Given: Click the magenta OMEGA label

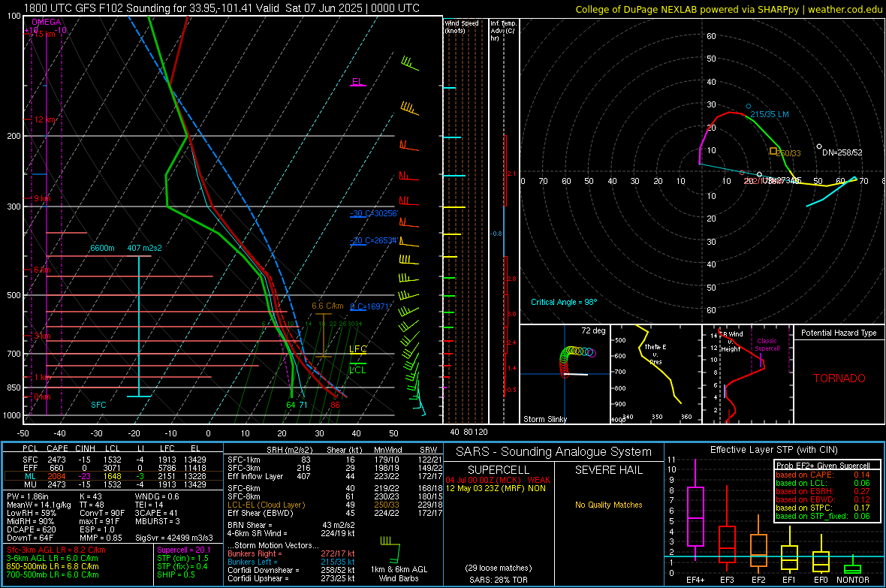Looking at the screenshot, I should [47, 22].
